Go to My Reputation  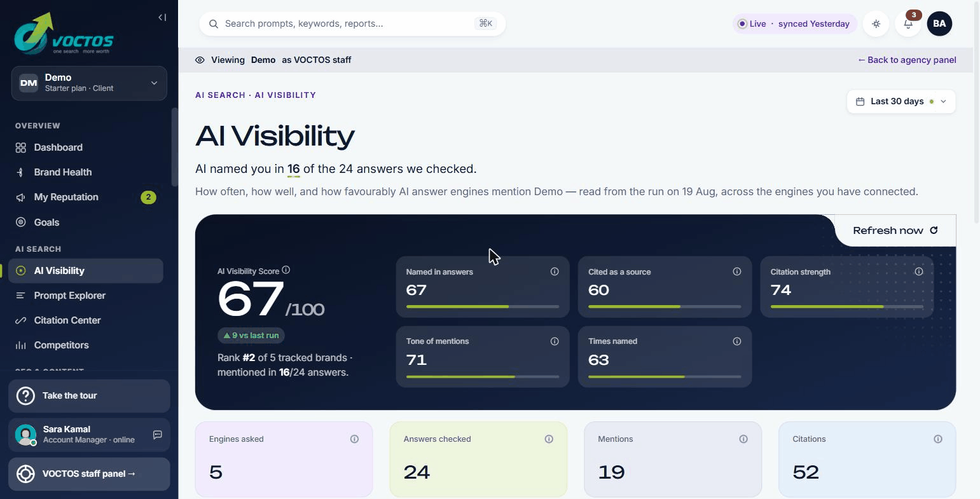point(86,197)
